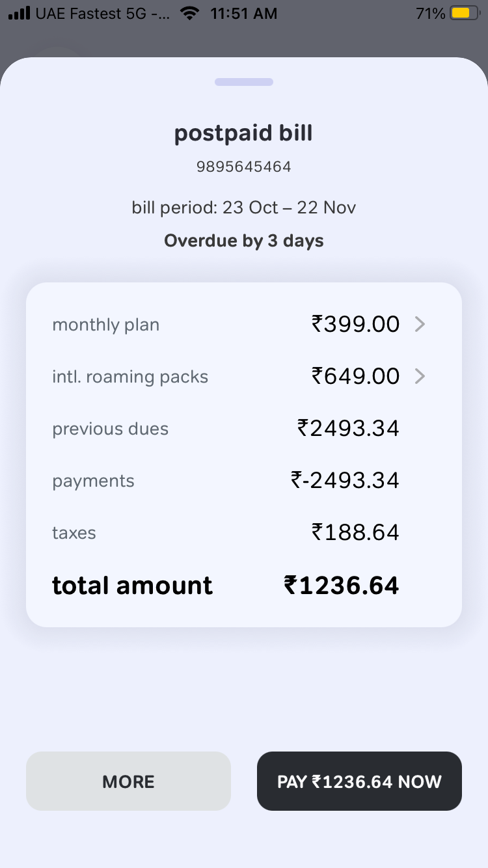This screenshot has width=488, height=868.
Task: Tap the battery indicator icon
Action: tap(465, 13)
